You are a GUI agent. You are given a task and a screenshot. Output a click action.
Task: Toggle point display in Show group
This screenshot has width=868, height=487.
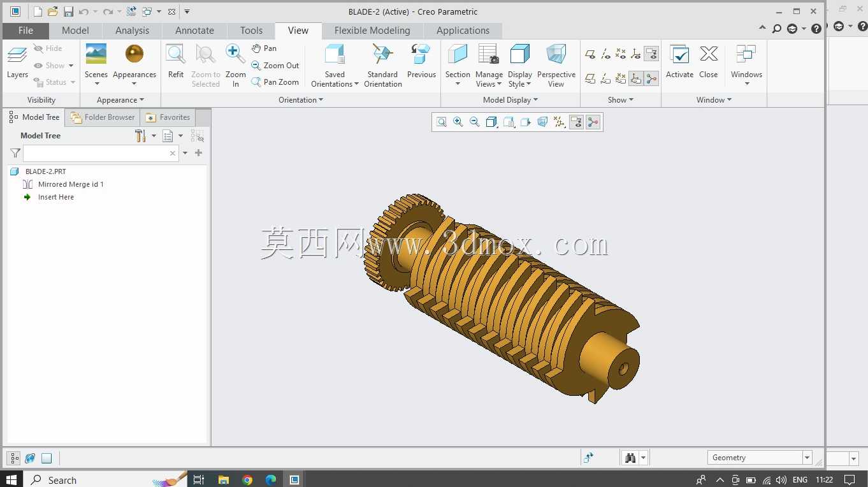coord(621,54)
